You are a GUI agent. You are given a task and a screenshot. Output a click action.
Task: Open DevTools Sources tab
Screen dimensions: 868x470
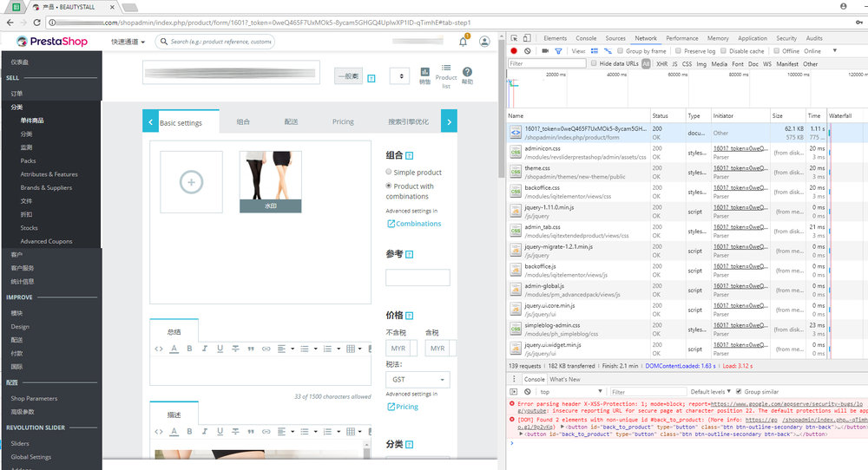615,38
